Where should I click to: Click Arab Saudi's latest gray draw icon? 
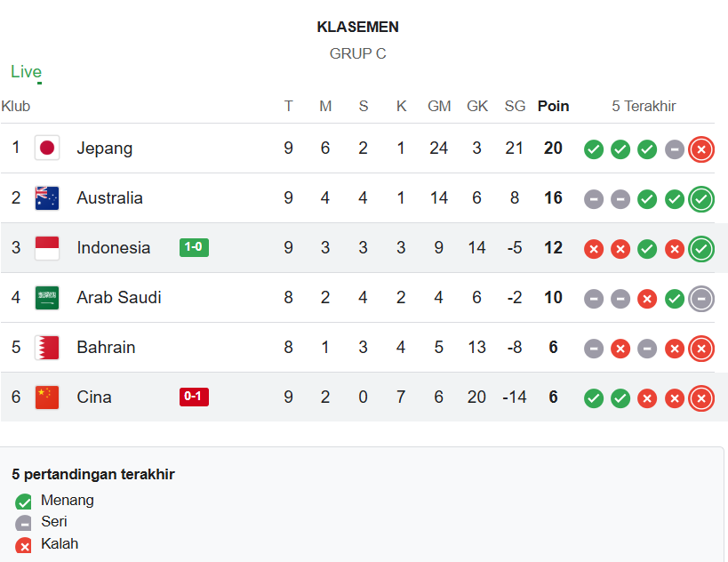coord(701,299)
